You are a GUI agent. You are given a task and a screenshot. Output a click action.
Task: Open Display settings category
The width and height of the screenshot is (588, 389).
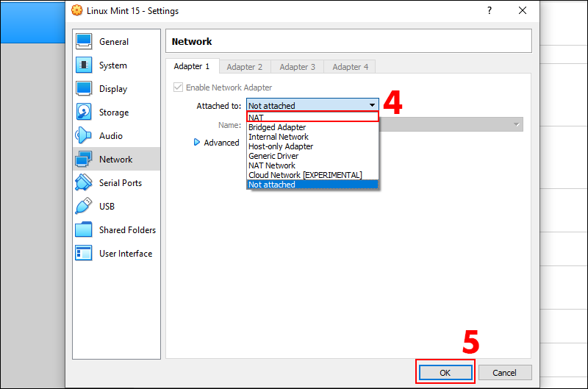[x=116, y=89]
